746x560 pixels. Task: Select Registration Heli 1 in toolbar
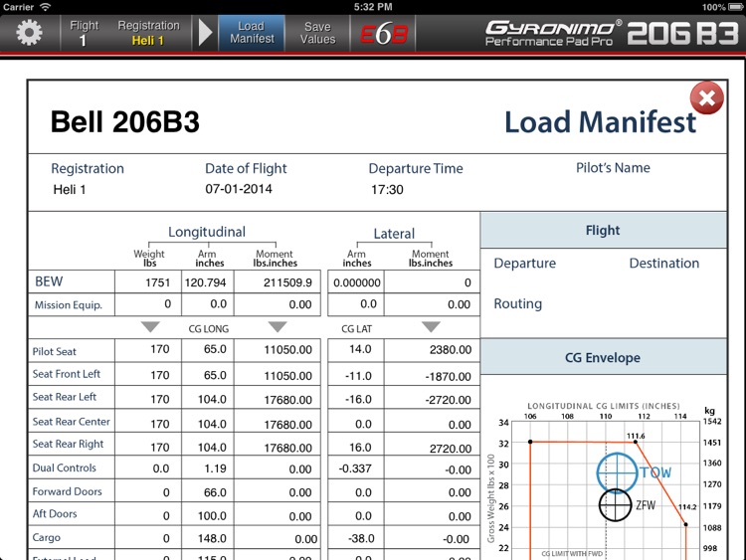148,33
